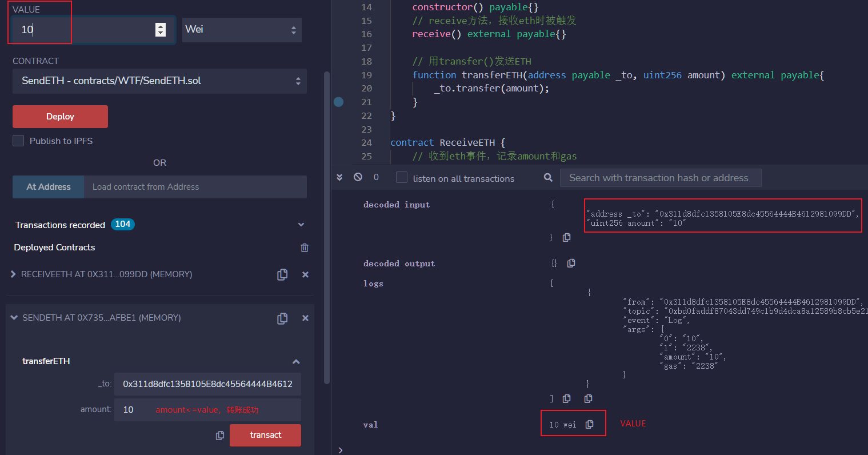
Task: Collapse the transferETH function panel
Action: 296,361
